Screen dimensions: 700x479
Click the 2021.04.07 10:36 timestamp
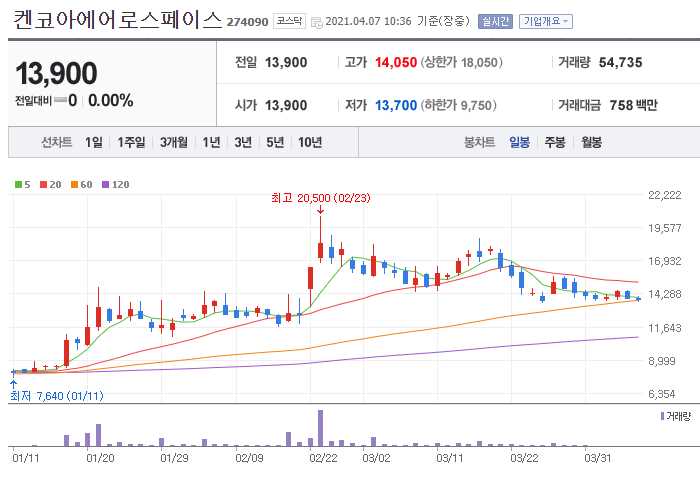[x=368, y=21]
